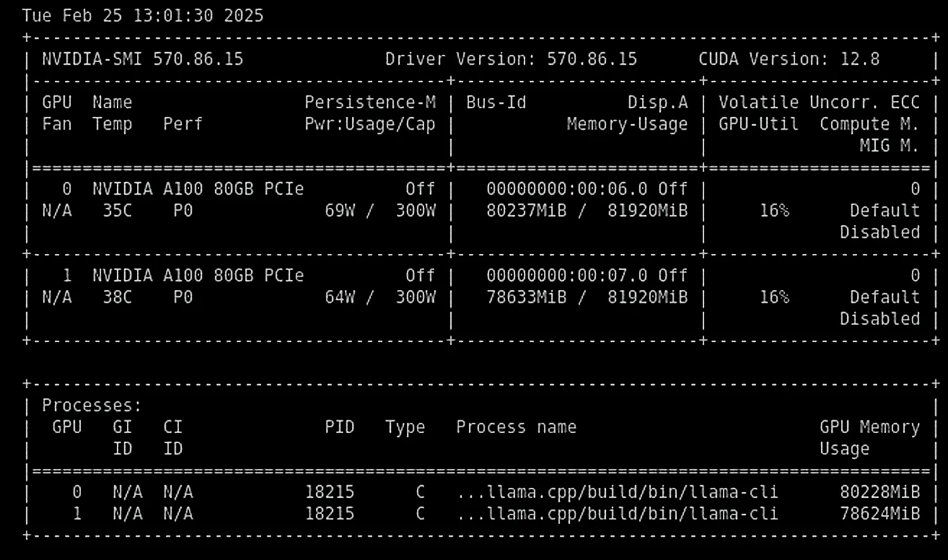948x560 pixels.
Task: Click the "Compute M." column header
Action: pos(870,125)
